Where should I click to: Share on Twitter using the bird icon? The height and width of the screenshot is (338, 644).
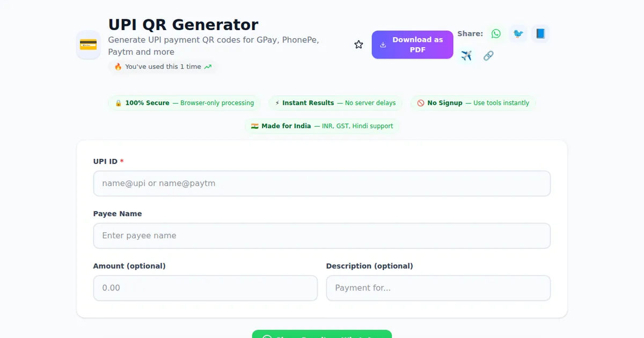tap(517, 33)
